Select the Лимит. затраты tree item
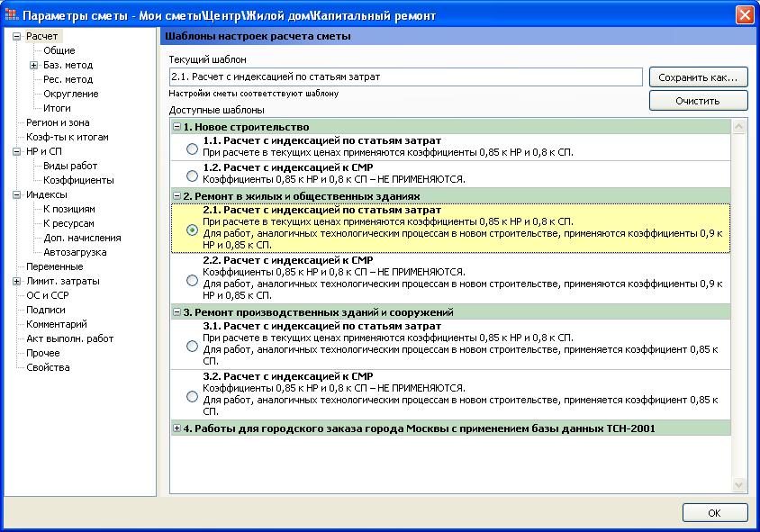Viewport: 760px width, 532px height. 62,281
